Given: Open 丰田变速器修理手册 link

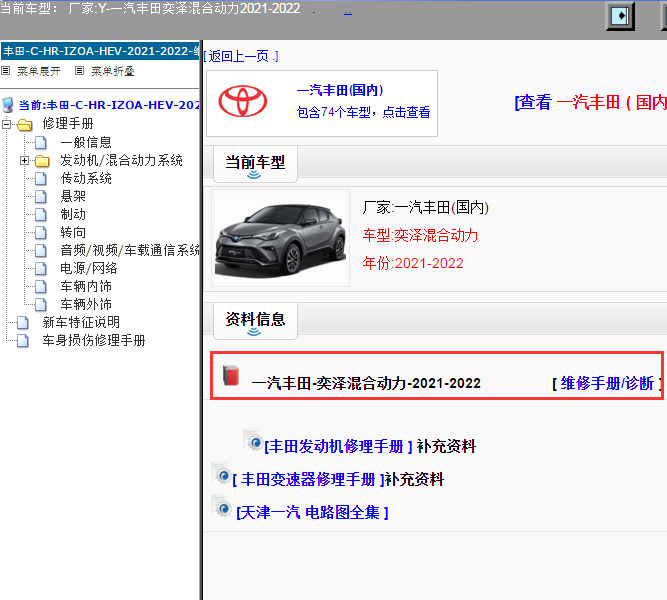Looking at the screenshot, I should (309, 480).
